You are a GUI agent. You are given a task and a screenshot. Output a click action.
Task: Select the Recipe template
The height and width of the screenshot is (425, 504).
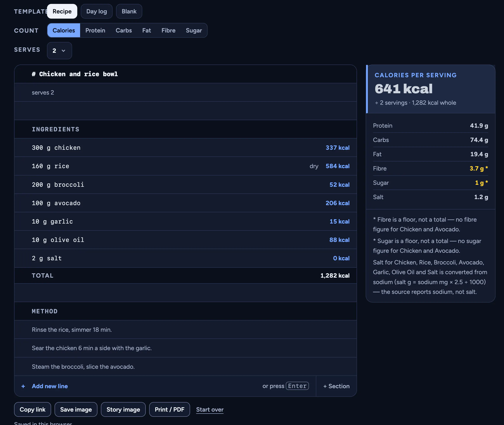click(62, 11)
